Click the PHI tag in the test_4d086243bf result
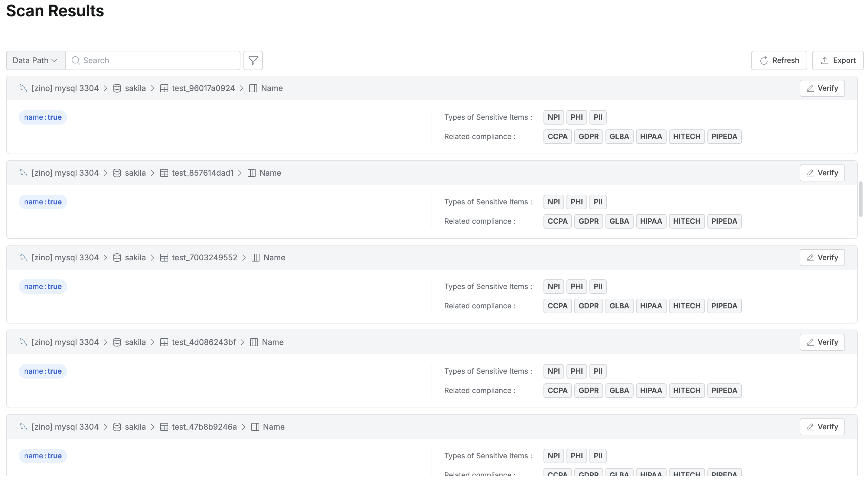The width and height of the screenshot is (868, 491). [576, 371]
